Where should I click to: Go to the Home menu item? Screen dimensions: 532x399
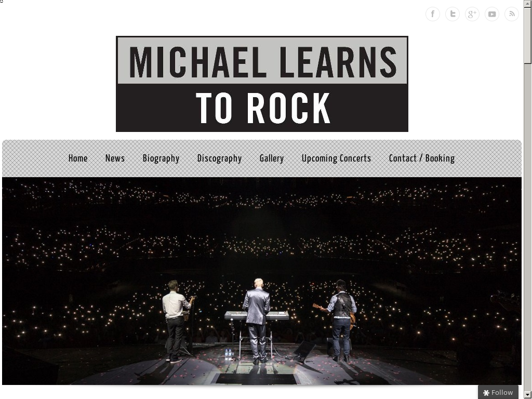click(78, 158)
